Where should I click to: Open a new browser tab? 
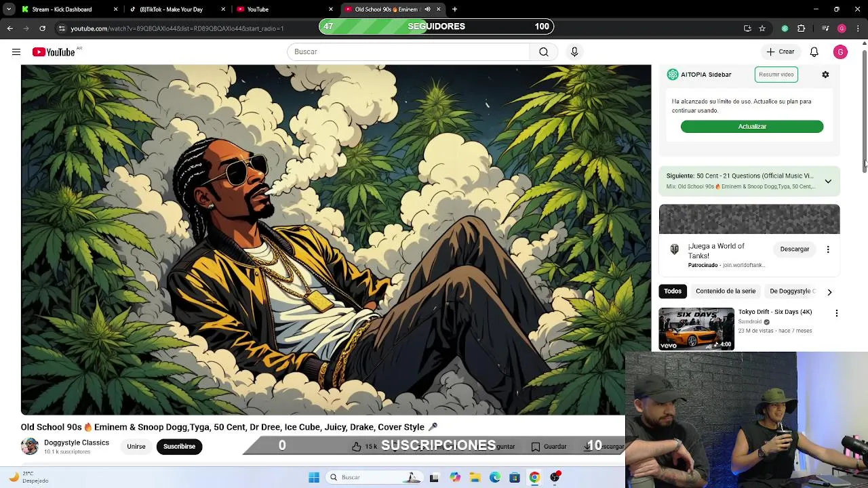point(454,9)
